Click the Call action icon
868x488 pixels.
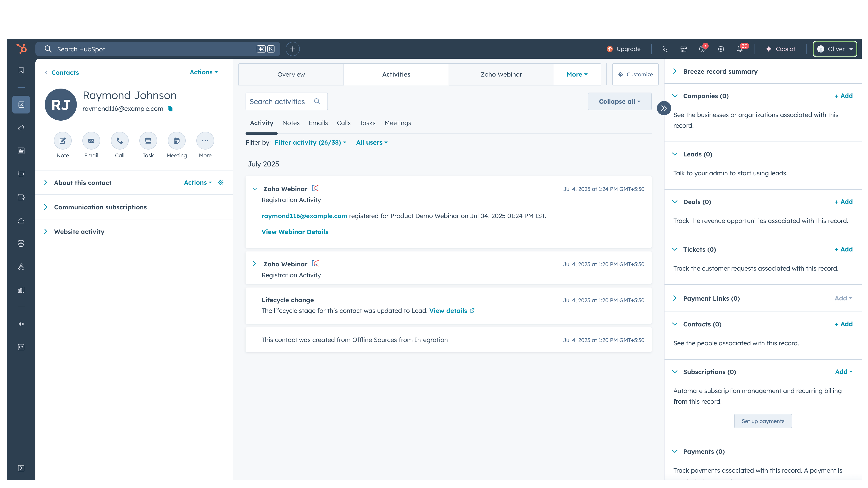click(120, 141)
